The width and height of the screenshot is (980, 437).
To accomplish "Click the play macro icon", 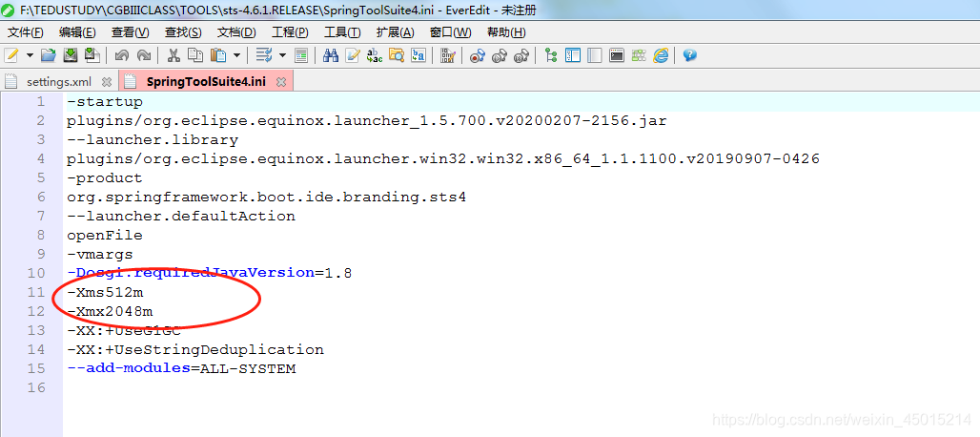I will (500, 55).
